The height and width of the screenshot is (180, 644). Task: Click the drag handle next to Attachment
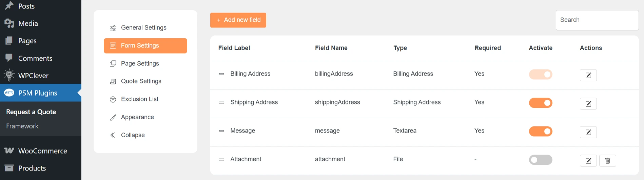(221, 159)
